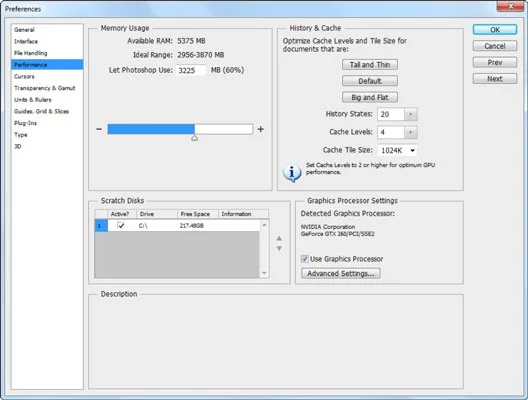Decrease memory with the minus icon
This screenshot has height=400, width=528.
tap(99, 129)
